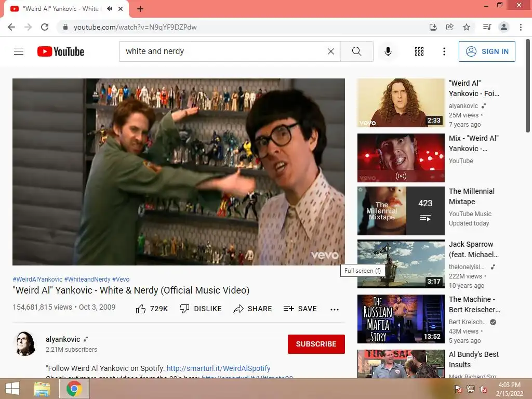Go to the YouTube home logo
Viewport: 532px width, 399px height.
pyautogui.click(x=61, y=51)
